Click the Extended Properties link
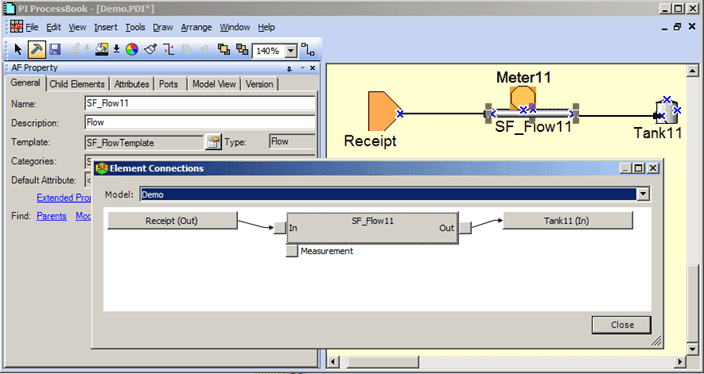Screen dimensions: 704x374 [64, 198]
